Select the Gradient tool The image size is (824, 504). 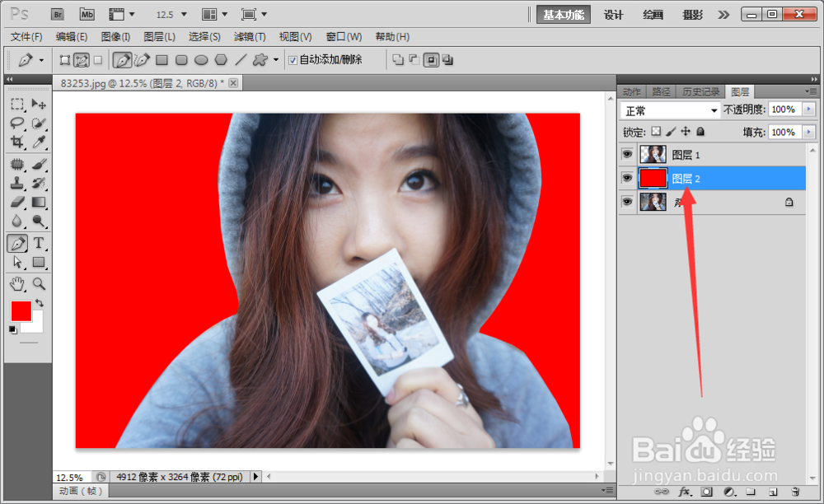tap(39, 202)
